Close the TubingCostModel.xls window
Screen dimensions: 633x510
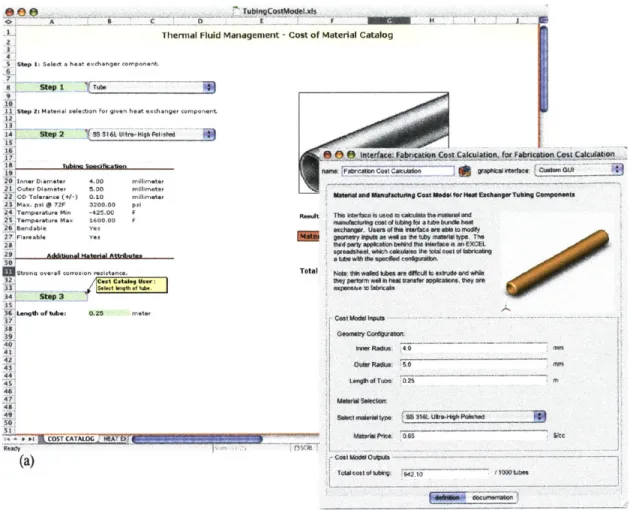point(9,12)
